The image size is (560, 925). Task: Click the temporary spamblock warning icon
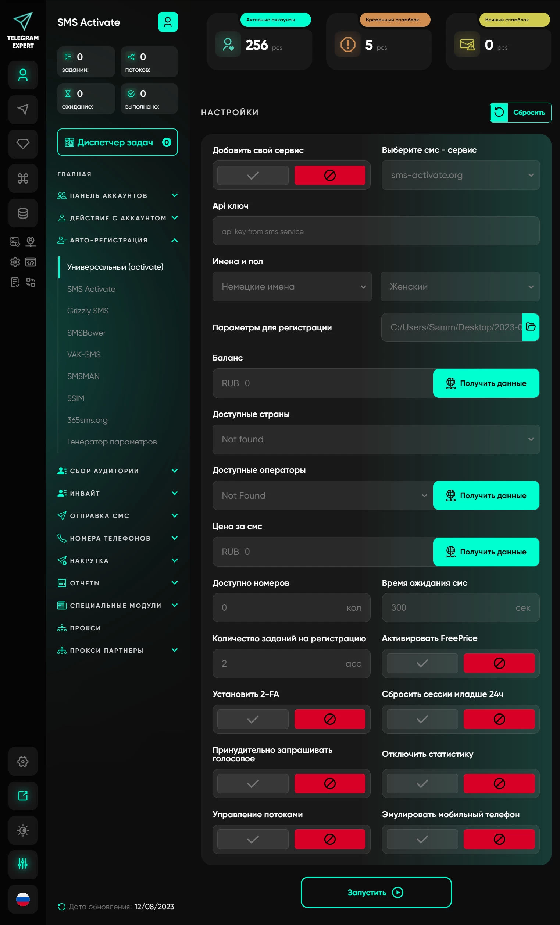pyautogui.click(x=348, y=44)
